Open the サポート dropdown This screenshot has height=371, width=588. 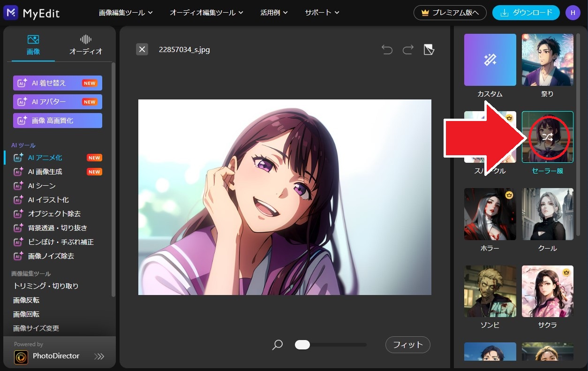tap(322, 13)
